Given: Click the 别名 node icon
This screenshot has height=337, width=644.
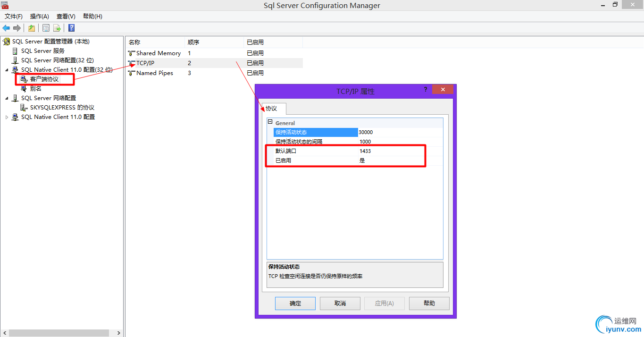Looking at the screenshot, I should 24,89.
